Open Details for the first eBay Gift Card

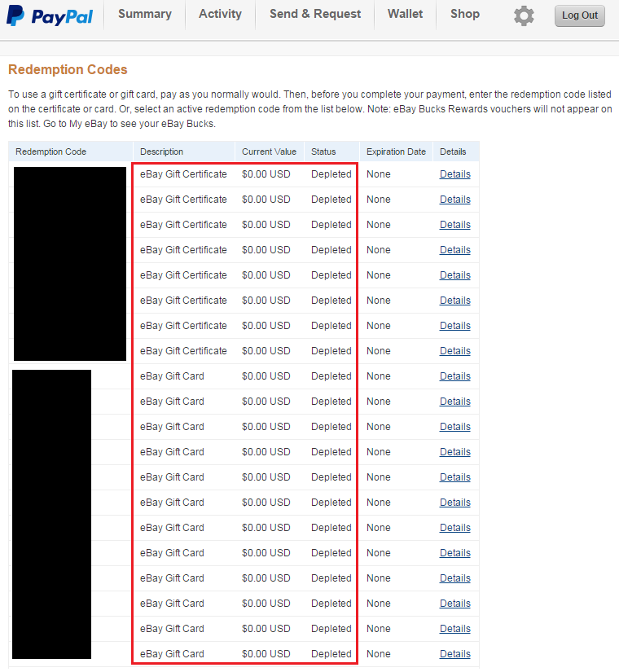coord(454,376)
